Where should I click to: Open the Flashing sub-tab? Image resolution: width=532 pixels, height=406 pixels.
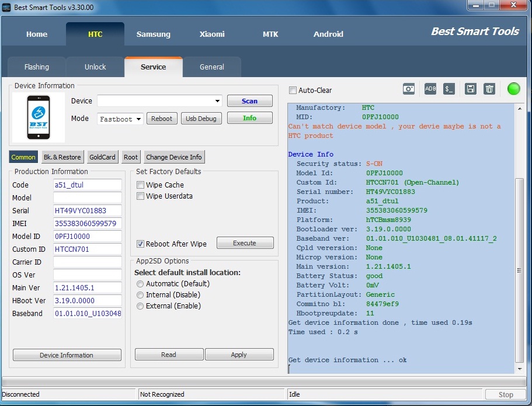(37, 67)
